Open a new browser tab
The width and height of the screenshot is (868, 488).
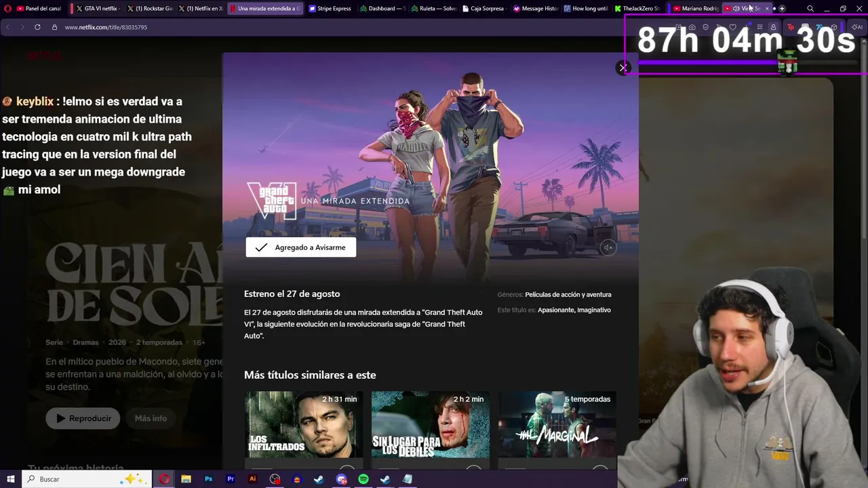point(782,8)
